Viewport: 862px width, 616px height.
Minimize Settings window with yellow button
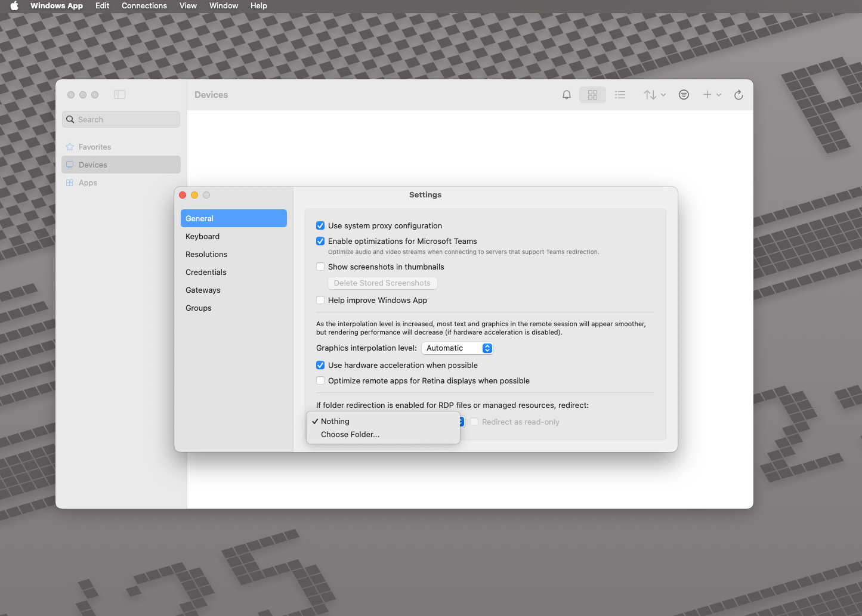(x=194, y=195)
